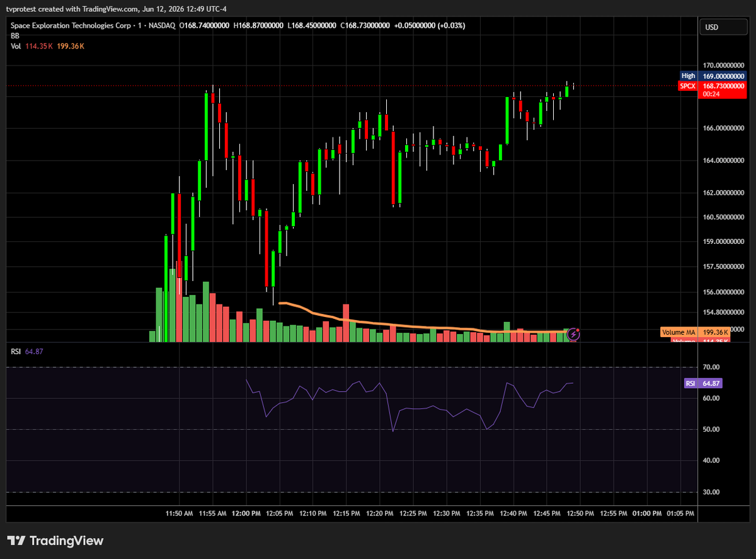Click the 01:00 PM time label

[x=646, y=514]
